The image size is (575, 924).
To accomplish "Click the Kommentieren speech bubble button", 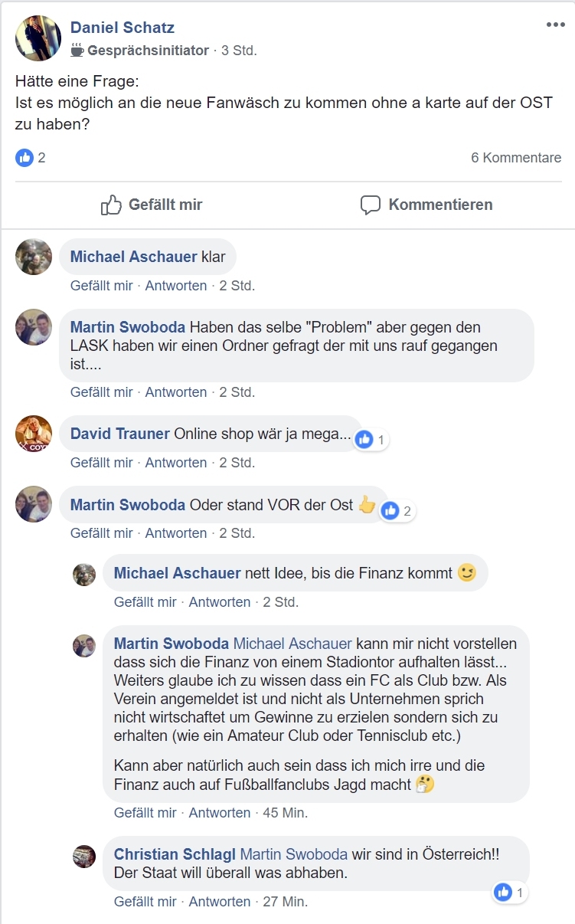I will pos(426,205).
